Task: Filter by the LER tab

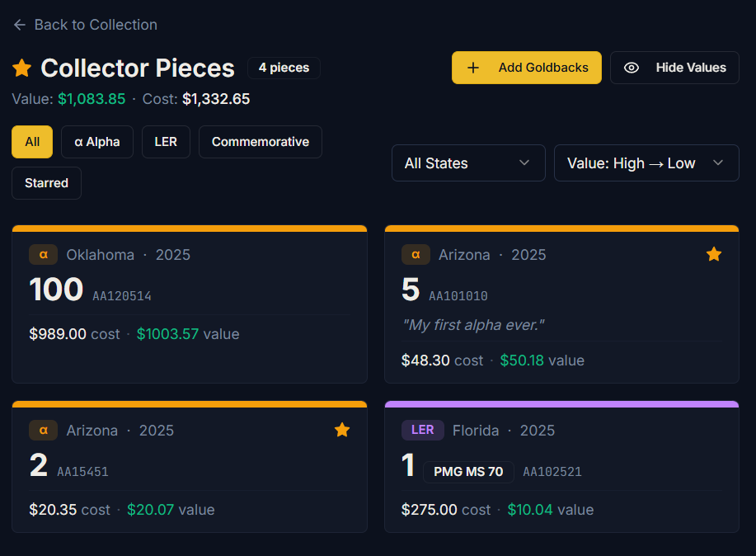Action: [x=166, y=142]
